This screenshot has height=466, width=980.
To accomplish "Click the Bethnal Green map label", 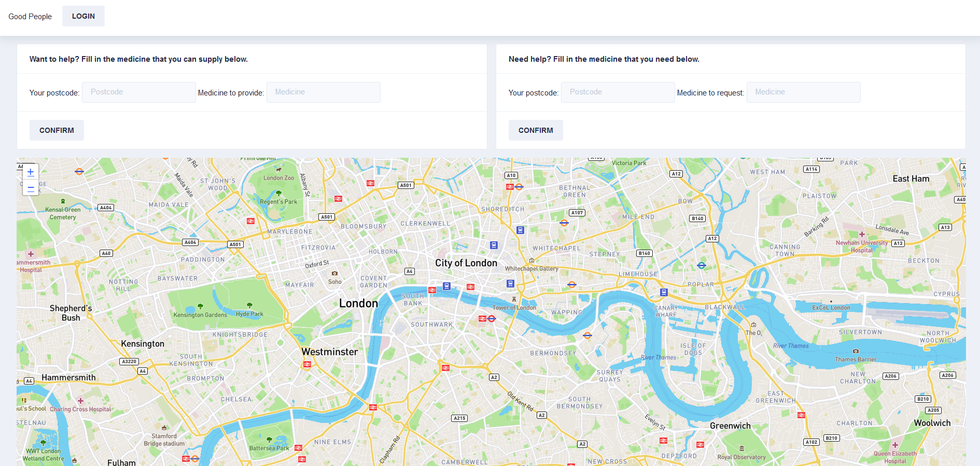I will pyautogui.click(x=575, y=191).
